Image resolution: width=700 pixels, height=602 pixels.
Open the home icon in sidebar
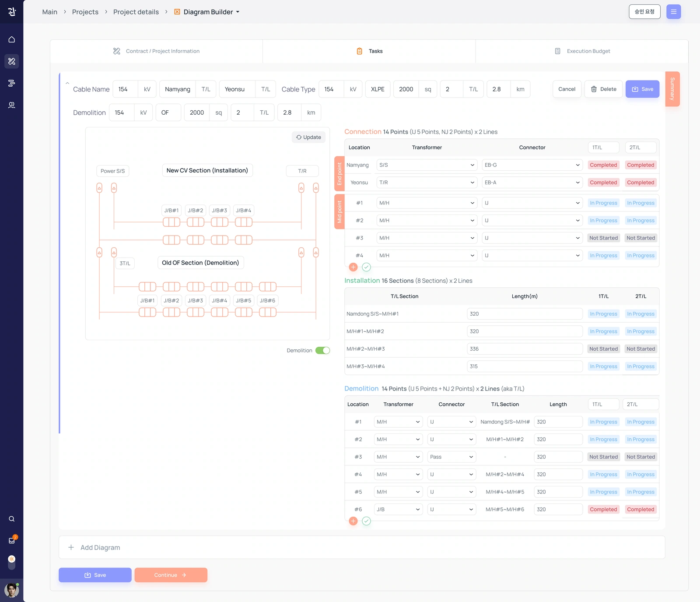[x=12, y=39]
